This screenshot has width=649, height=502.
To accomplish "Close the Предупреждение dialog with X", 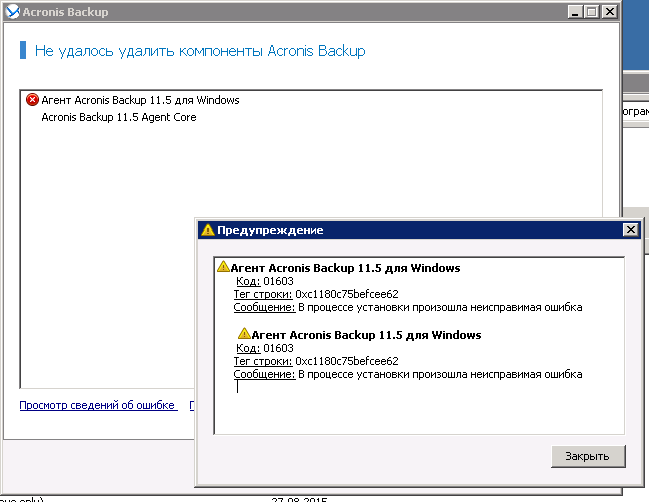I will [630, 230].
